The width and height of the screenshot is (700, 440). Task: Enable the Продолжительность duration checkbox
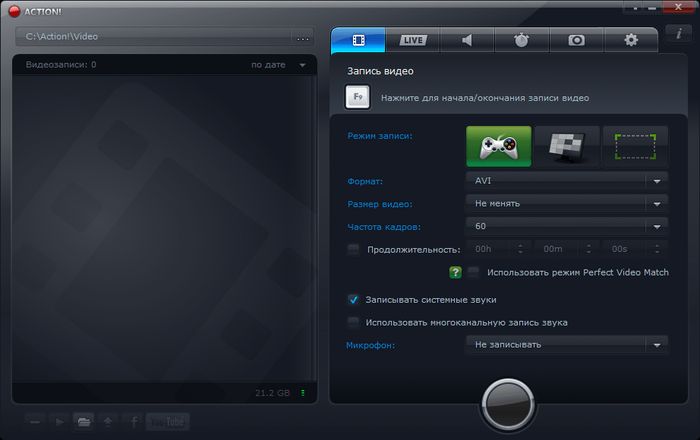353,249
